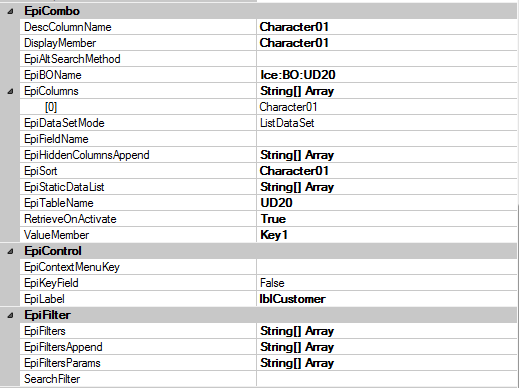
Task: Click the empty SearchFilter value field
Action: coord(387,379)
